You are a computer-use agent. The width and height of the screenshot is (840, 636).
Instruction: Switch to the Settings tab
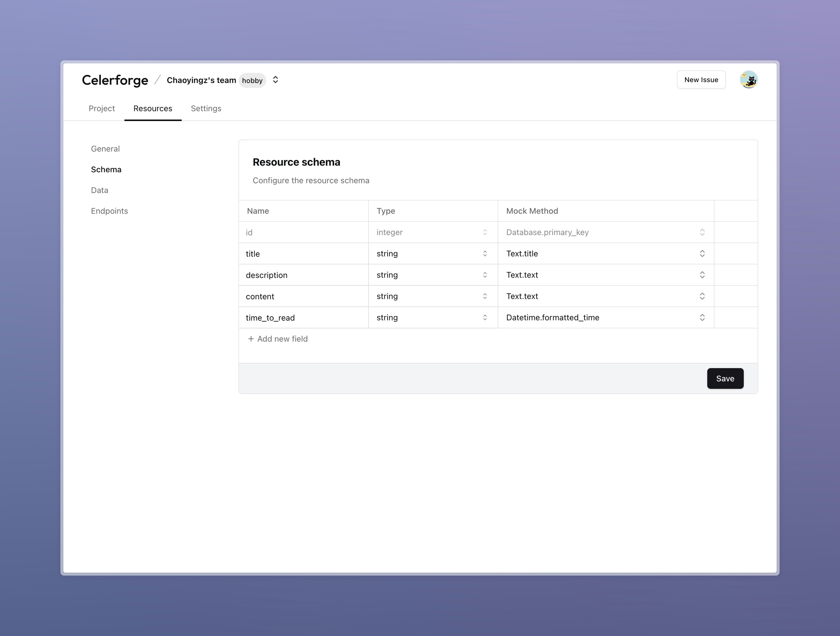206,109
